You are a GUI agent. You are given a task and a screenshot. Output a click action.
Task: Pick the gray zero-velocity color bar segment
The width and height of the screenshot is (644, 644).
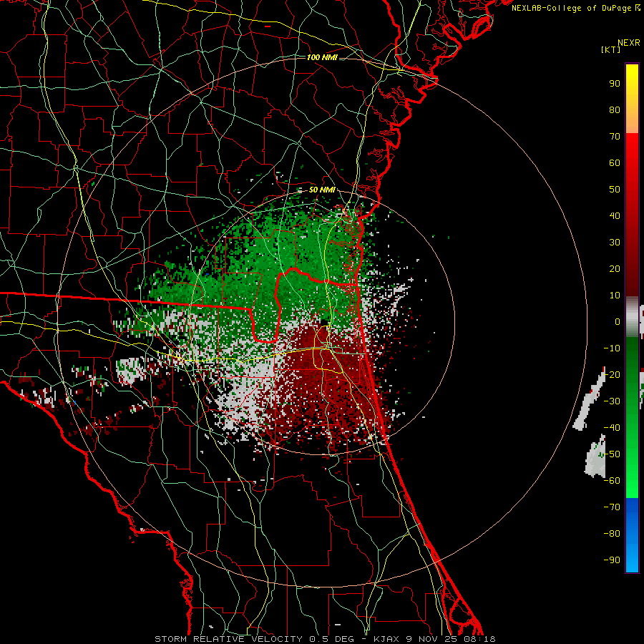pyautogui.click(x=632, y=317)
